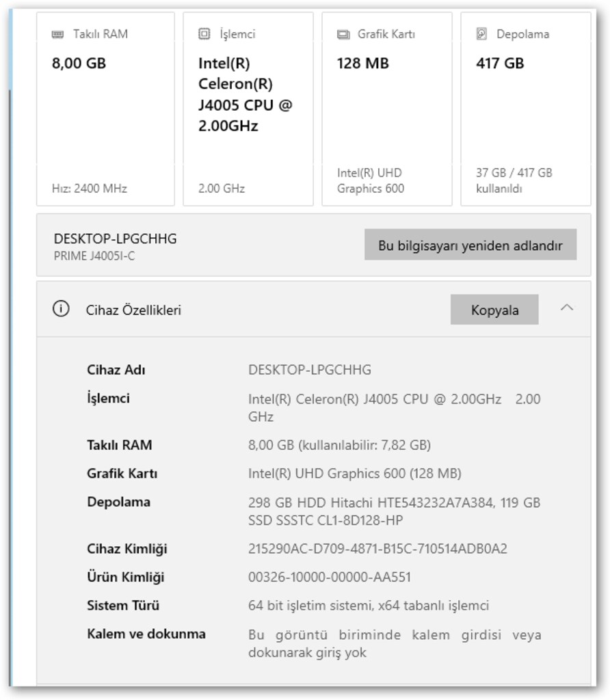
Task: Click the 298 GB HDD Hitachi storage value
Action: click(395, 511)
